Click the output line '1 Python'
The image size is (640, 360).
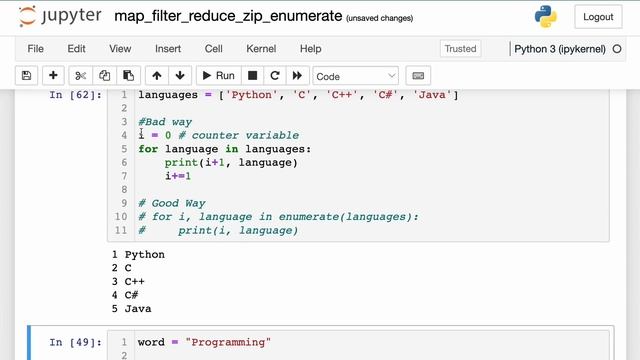coord(138,254)
